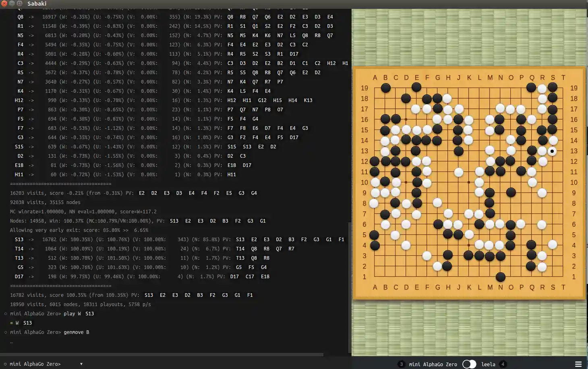Click the visit count 5494 in console

[51, 45]
